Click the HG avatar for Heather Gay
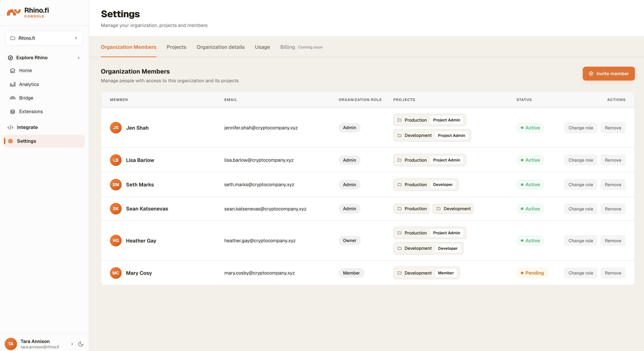The width and height of the screenshot is (644, 351). click(x=116, y=240)
